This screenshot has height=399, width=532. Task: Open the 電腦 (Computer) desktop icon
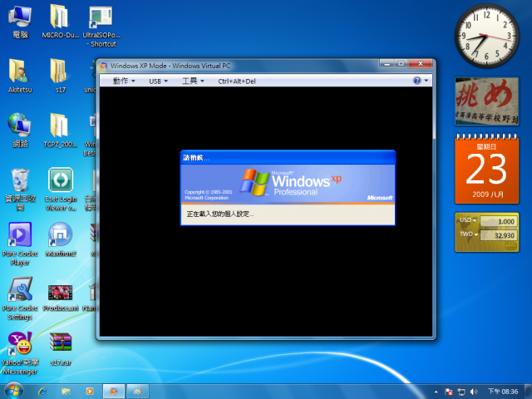click(20, 22)
